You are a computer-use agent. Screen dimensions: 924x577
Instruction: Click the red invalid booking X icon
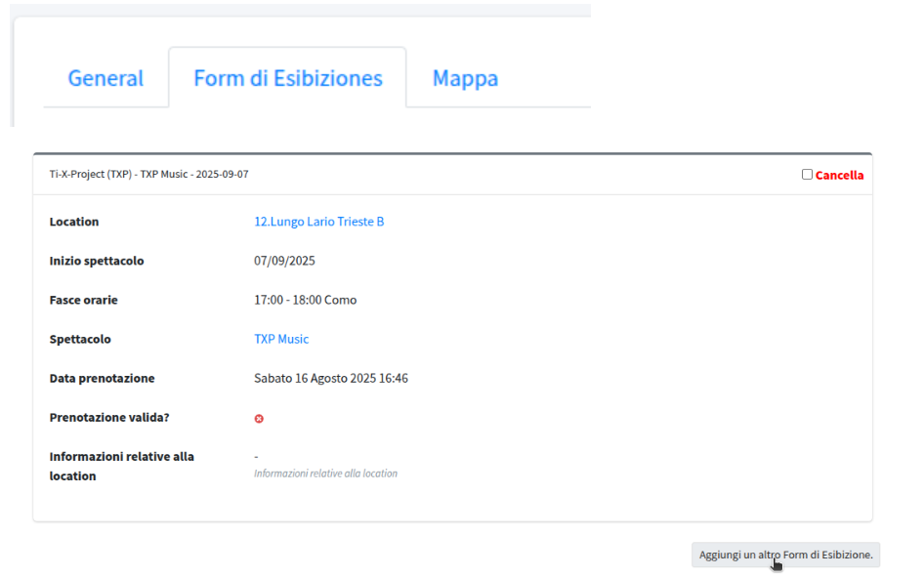[259, 419]
